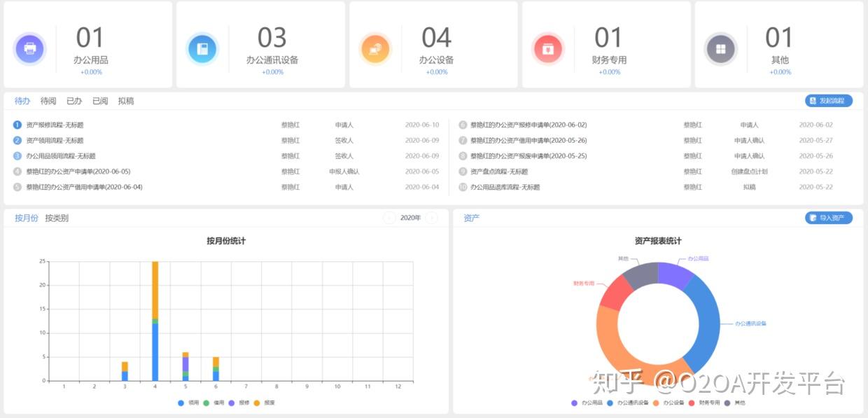Click the numbered badge on first task item

pyautogui.click(x=16, y=124)
